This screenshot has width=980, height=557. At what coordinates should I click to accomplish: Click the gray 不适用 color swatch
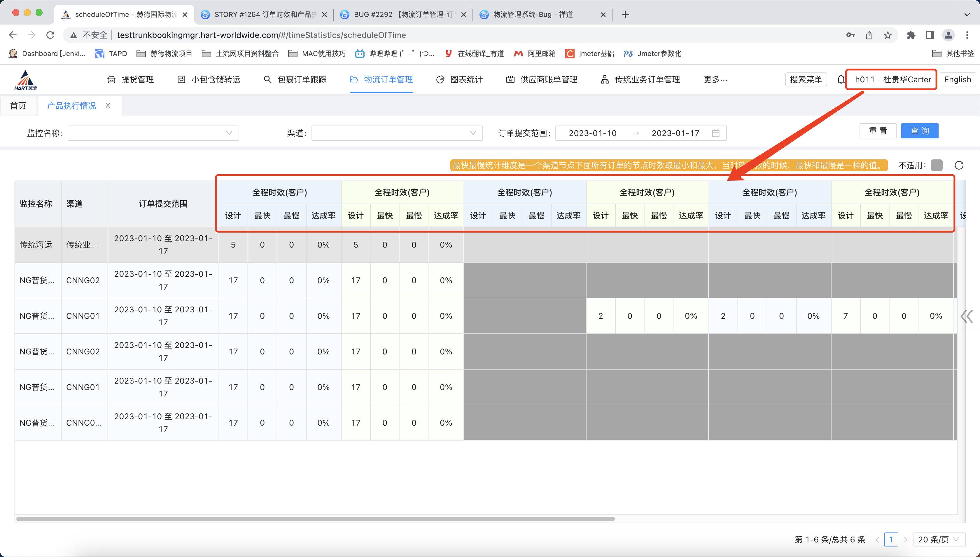click(x=937, y=165)
